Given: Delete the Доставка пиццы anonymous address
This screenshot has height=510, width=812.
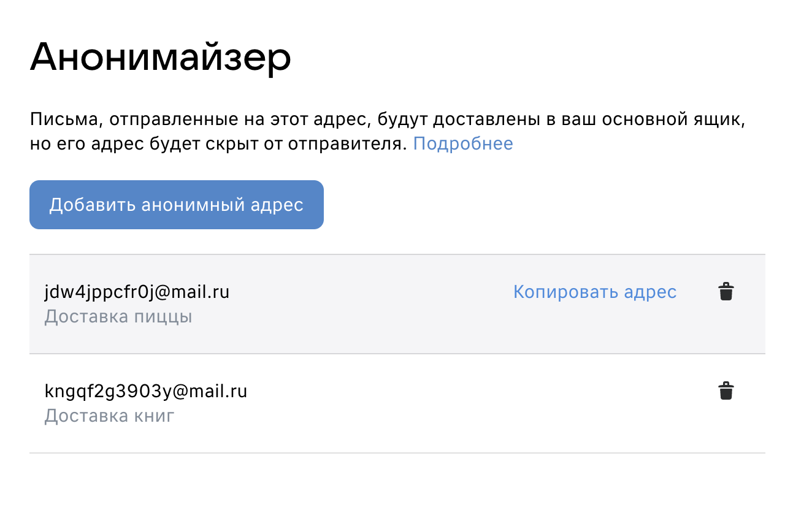Looking at the screenshot, I should point(726,292).
